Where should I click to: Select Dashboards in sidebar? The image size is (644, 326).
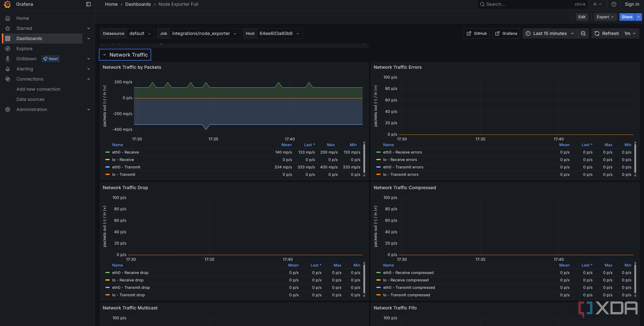pyautogui.click(x=42, y=39)
